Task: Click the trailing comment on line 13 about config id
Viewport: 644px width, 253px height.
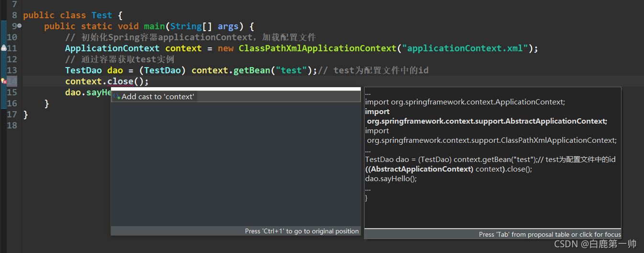Action: (373, 70)
